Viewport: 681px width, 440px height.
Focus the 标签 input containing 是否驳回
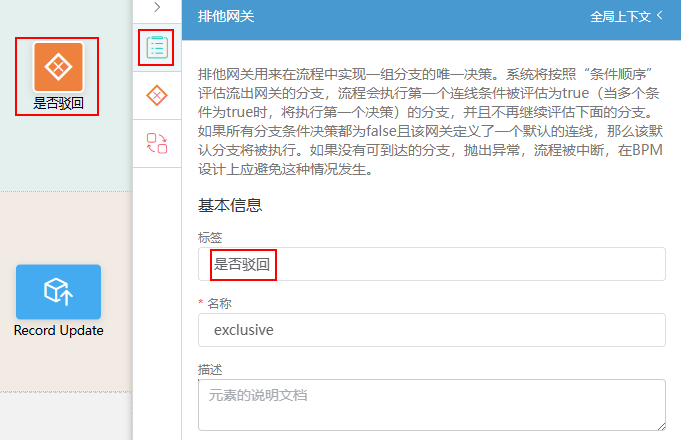432,264
